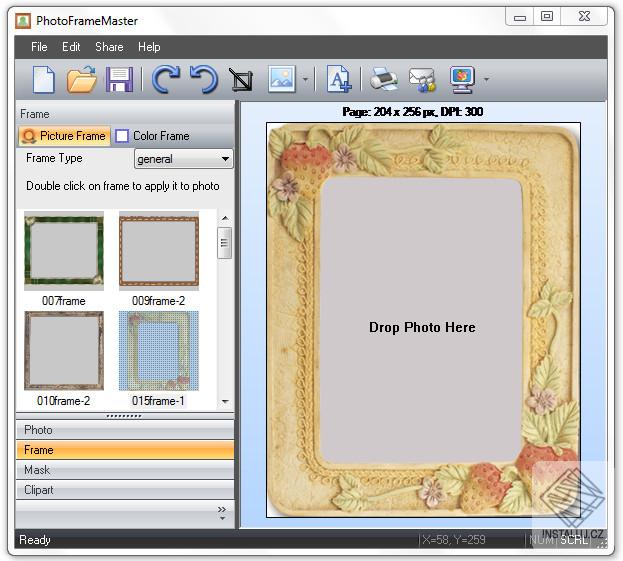Open a file with folder icon
623x561 pixels.
point(81,79)
